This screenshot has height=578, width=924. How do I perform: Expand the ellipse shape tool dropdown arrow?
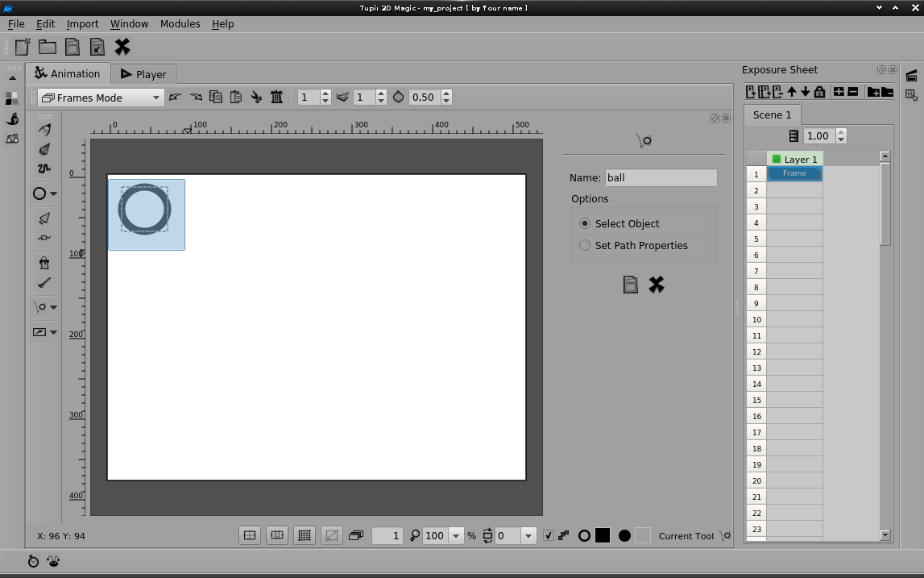click(x=54, y=193)
